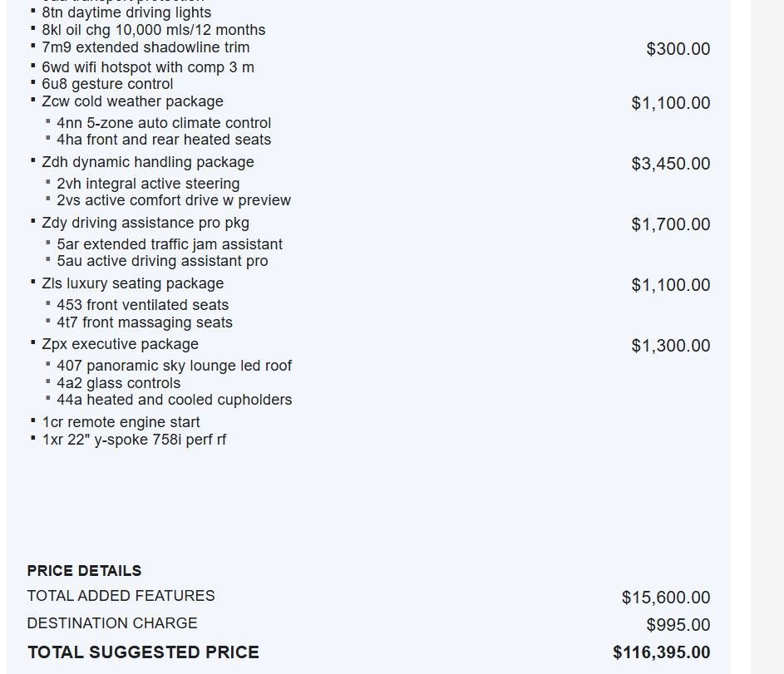Click the DESTINATION CHARGE label
Screen dimensions: 784x674
click(x=112, y=623)
